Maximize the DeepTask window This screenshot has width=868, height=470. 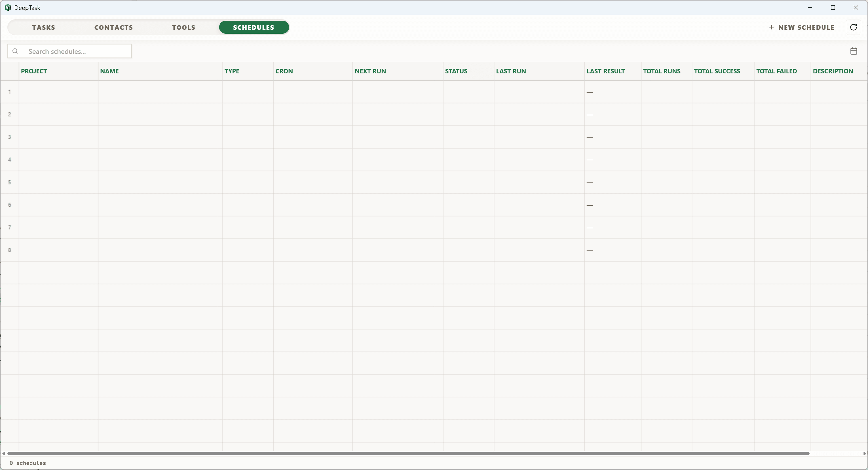pos(833,7)
